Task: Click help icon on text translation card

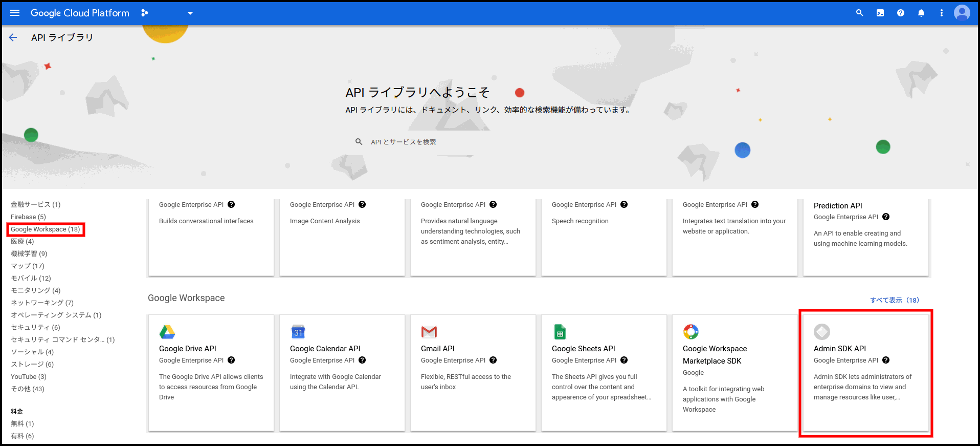Action: pyautogui.click(x=755, y=204)
